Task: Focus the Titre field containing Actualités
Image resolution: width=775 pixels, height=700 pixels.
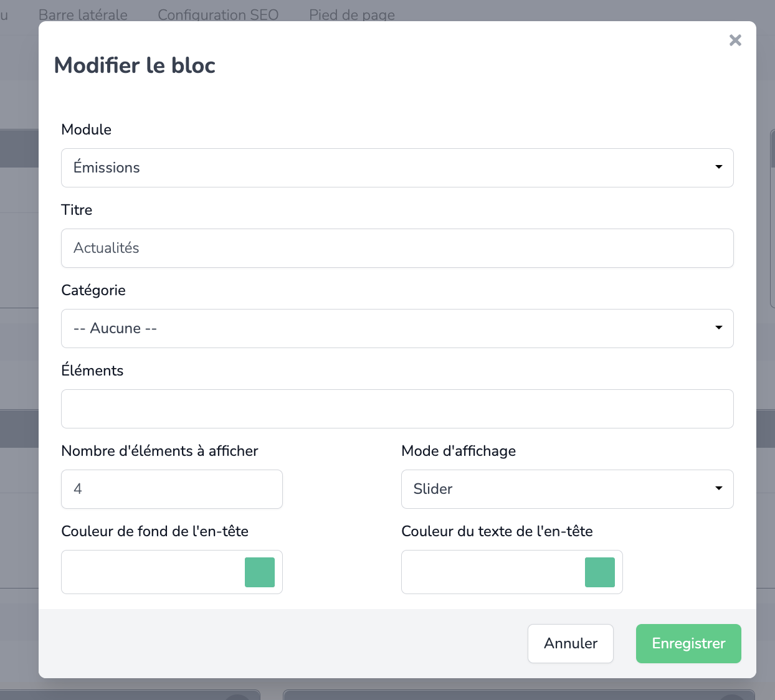Action: pos(397,248)
